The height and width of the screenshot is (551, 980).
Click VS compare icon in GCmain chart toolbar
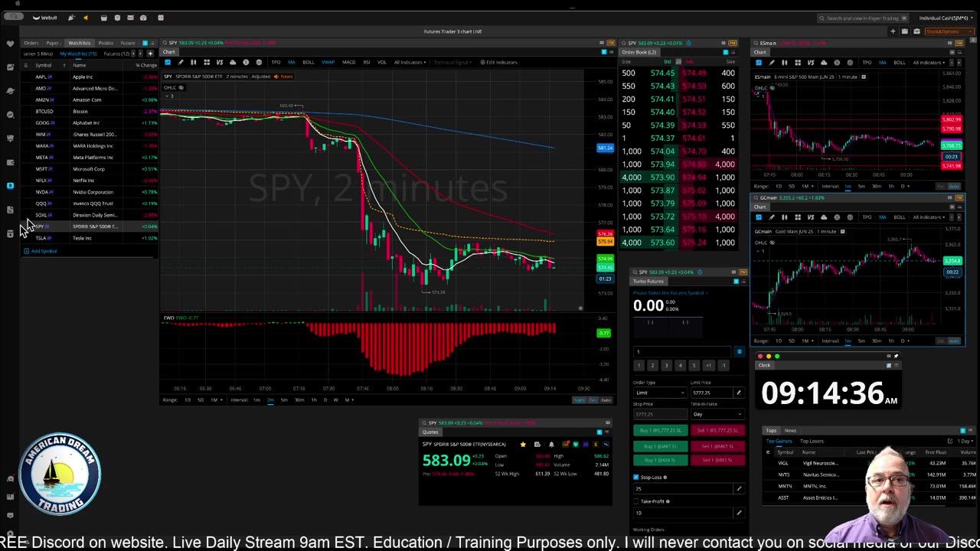pos(811,217)
